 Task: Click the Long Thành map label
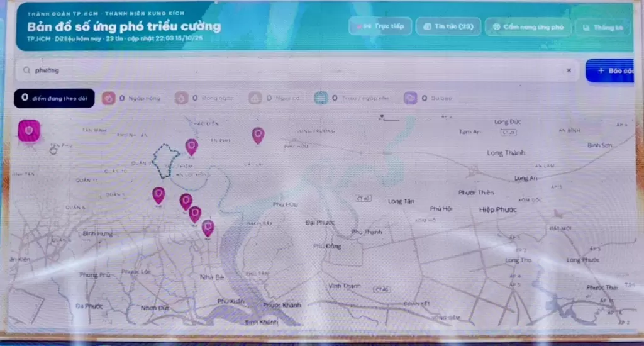pos(506,153)
